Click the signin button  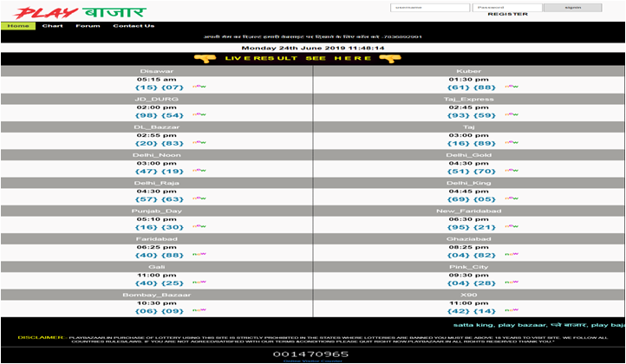click(x=573, y=8)
